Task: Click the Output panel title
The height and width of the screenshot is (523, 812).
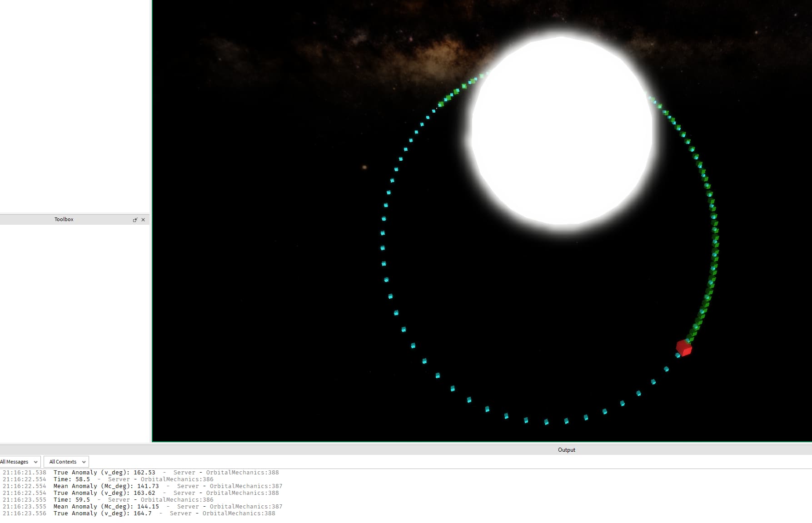Action: pyautogui.click(x=566, y=450)
